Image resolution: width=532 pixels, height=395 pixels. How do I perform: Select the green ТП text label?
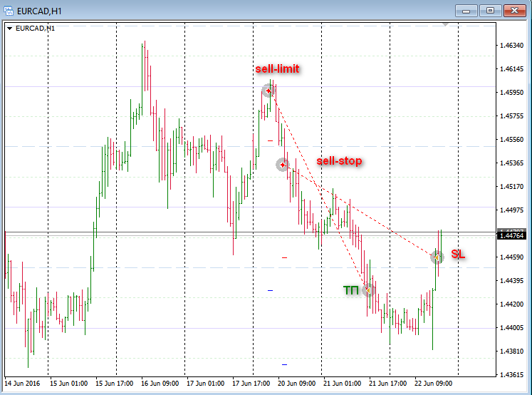[351, 290]
